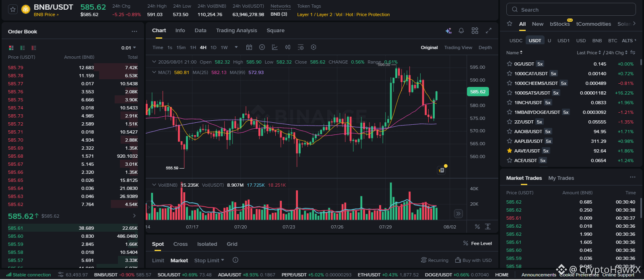Image resolution: width=644 pixels, height=280 pixels.
Task: Select the Cross margin tab
Action: point(180,244)
